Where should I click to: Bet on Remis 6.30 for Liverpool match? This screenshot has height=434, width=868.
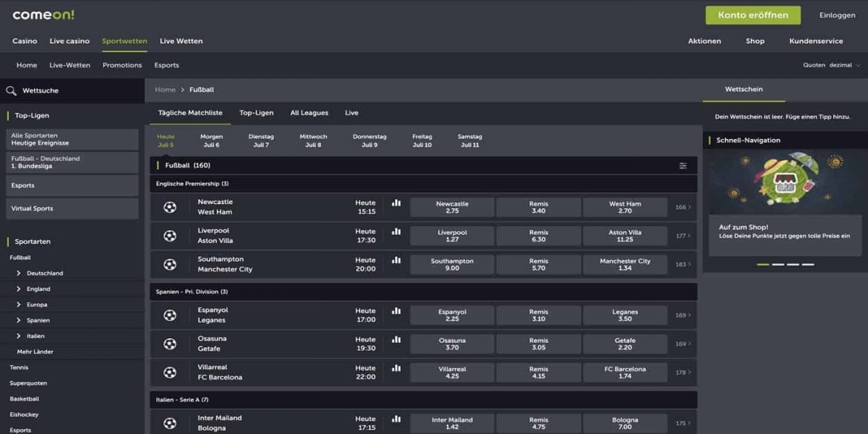(539, 236)
